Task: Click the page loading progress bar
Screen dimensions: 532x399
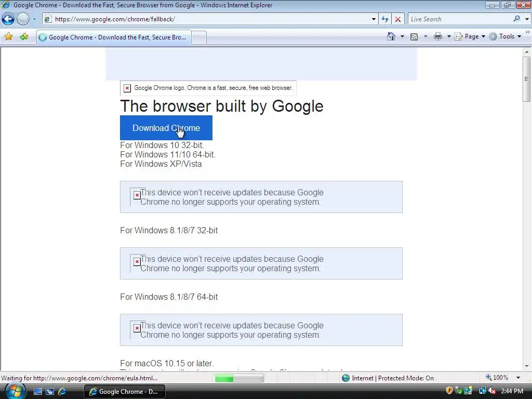Action: tap(239, 378)
